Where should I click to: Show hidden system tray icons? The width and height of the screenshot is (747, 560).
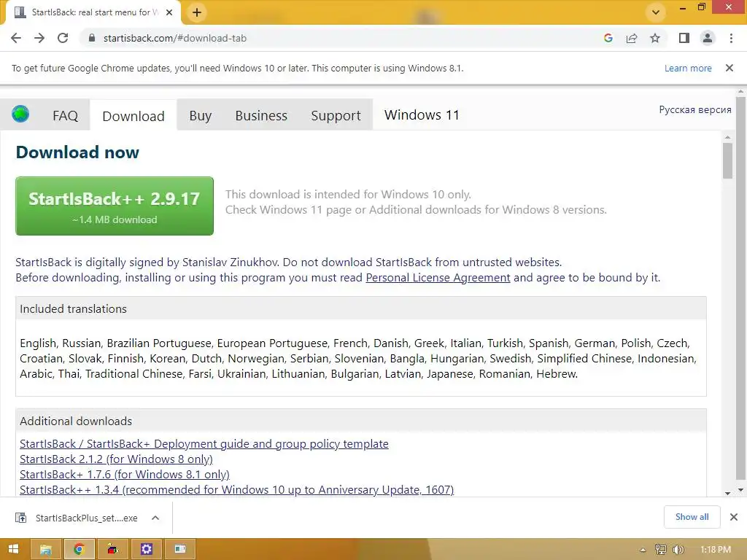pyautogui.click(x=643, y=550)
